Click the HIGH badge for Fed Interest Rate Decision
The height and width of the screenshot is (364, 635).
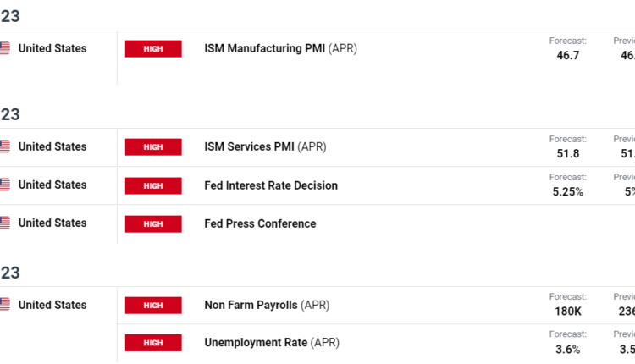153,185
